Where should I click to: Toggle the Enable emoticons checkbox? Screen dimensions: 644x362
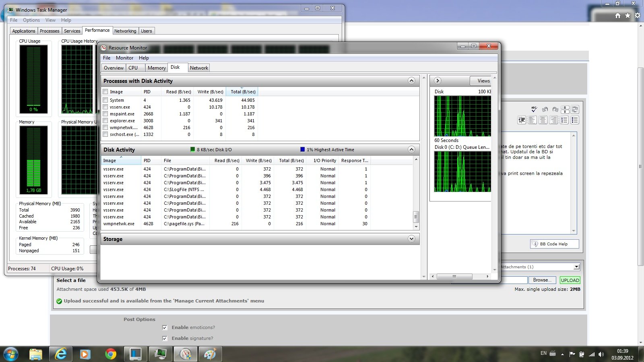pyautogui.click(x=165, y=327)
